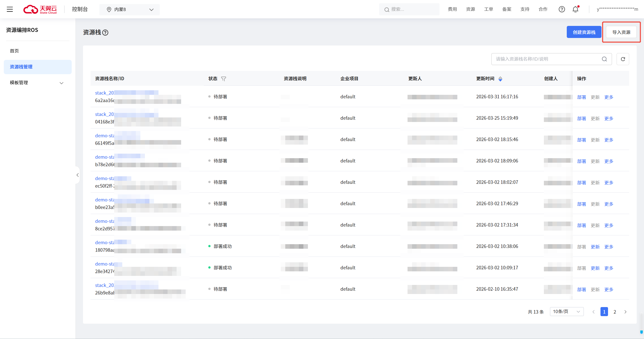Go to 首页 in sidebar
Viewport: 644px width, 339px height.
tap(15, 51)
